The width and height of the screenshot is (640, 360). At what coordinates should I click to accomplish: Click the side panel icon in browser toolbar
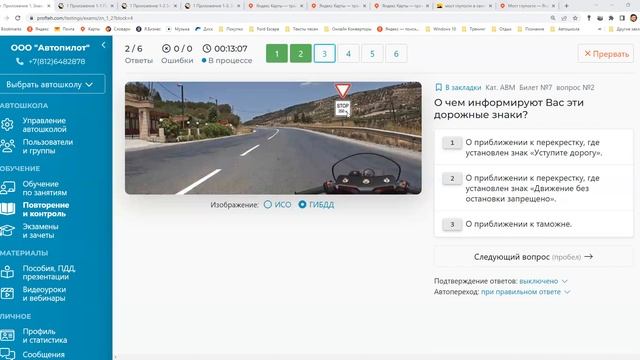(x=622, y=18)
